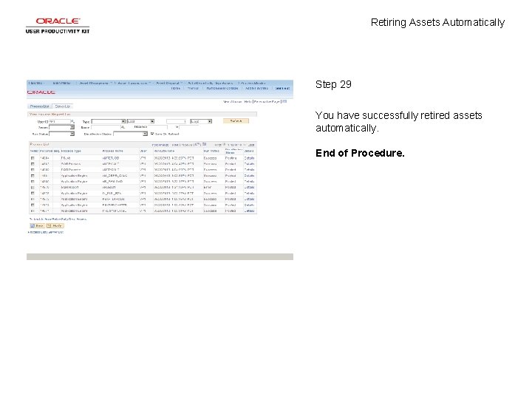
Task: Open the Main Menu navigation item
Action: pos(61,83)
